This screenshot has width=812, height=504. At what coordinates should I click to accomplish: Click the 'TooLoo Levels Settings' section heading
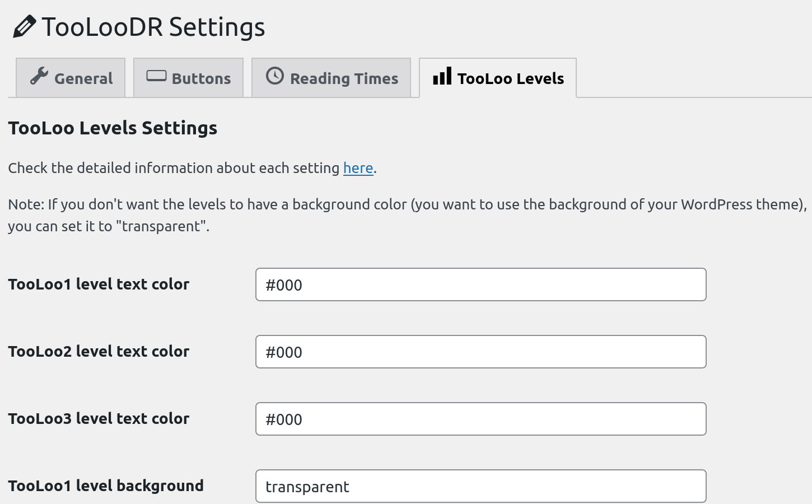pos(113,128)
